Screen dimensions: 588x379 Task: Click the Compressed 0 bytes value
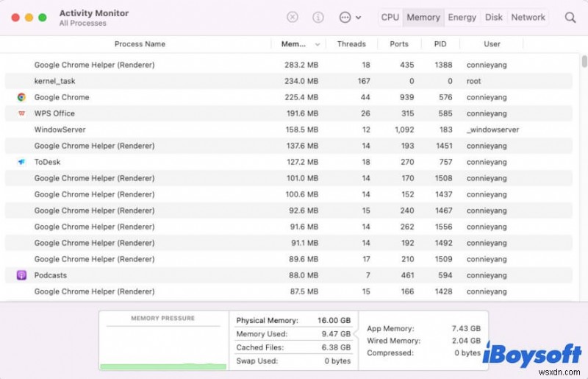[x=467, y=353]
